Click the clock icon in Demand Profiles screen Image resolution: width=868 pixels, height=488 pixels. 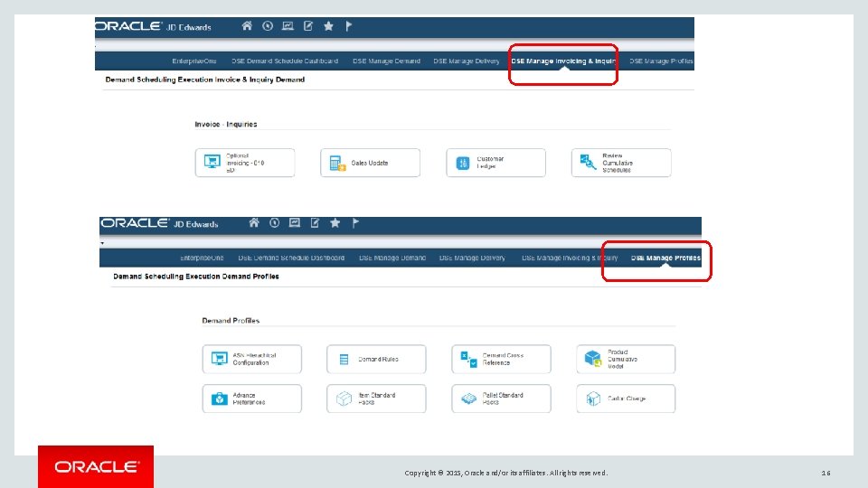point(275,223)
